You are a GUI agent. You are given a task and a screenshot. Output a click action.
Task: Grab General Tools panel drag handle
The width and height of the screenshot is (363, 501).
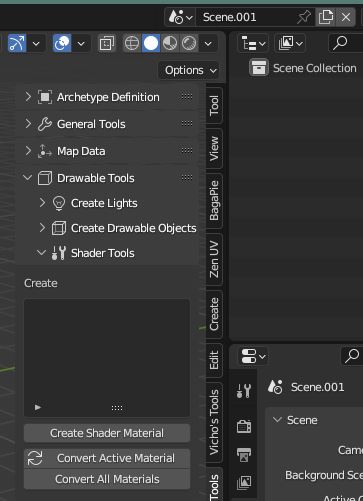coord(187,124)
